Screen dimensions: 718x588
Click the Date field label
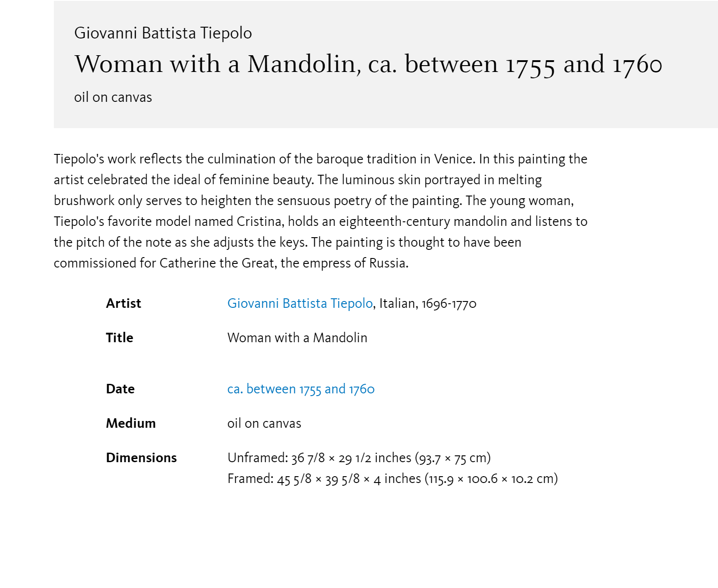[x=120, y=389]
